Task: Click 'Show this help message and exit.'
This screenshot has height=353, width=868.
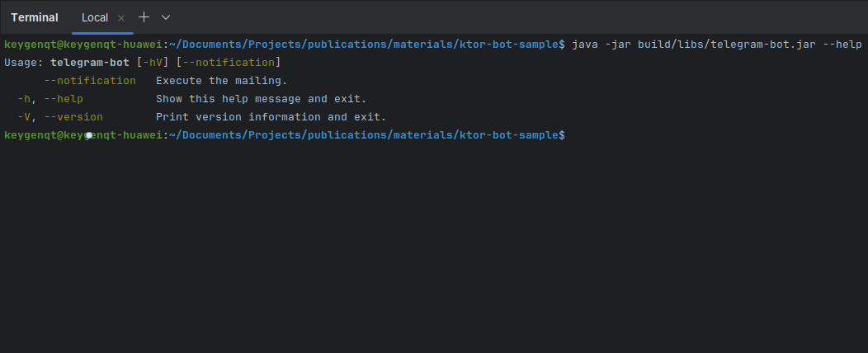Action: 262,99
